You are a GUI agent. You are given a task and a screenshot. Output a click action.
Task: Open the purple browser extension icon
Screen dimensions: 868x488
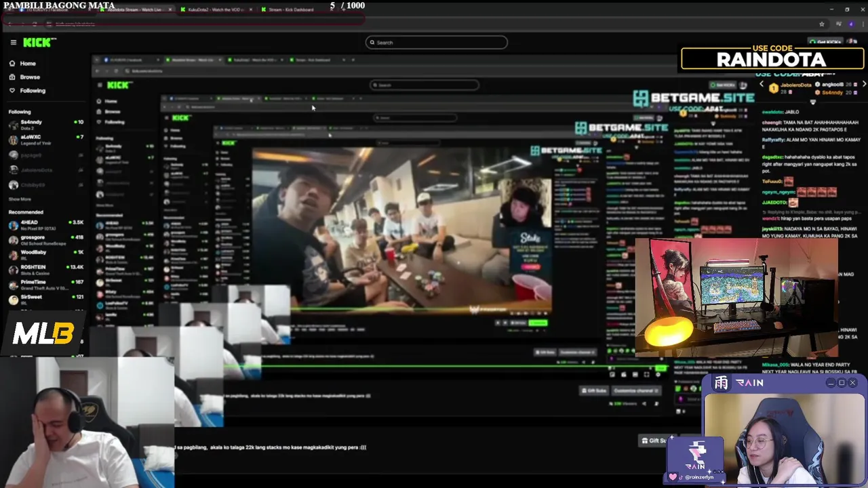tap(850, 24)
